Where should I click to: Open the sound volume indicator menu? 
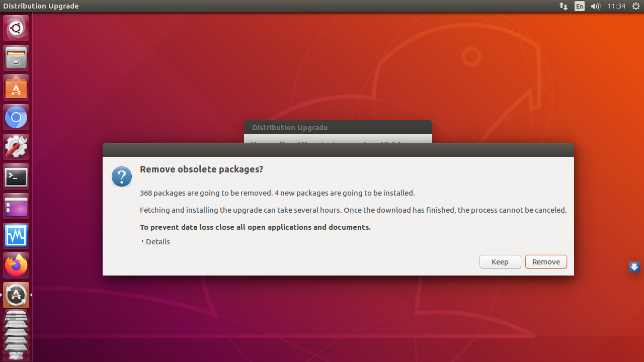click(x=595, y=6)
